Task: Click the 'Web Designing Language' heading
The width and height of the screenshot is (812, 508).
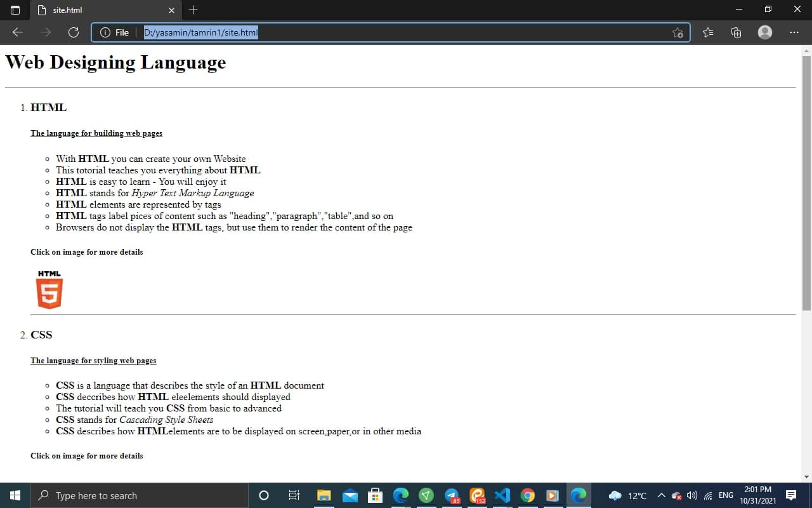Action: pyautogui.click(x=115, y=62)
